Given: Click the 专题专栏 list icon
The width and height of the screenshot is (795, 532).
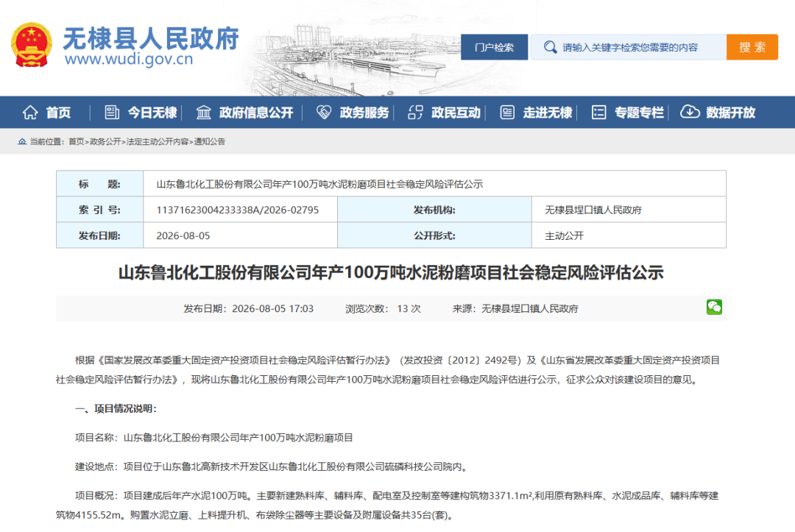Looking at the screenshot, I should [x=598, y=113].
